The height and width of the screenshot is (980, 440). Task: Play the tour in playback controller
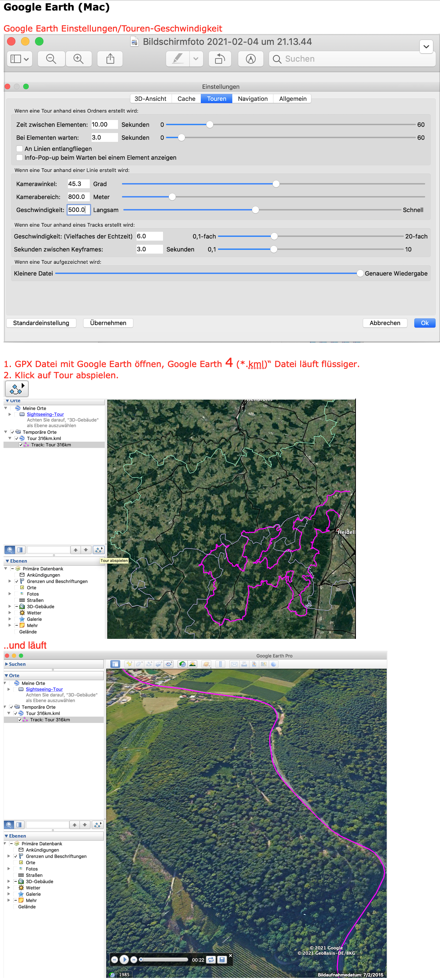124,959
